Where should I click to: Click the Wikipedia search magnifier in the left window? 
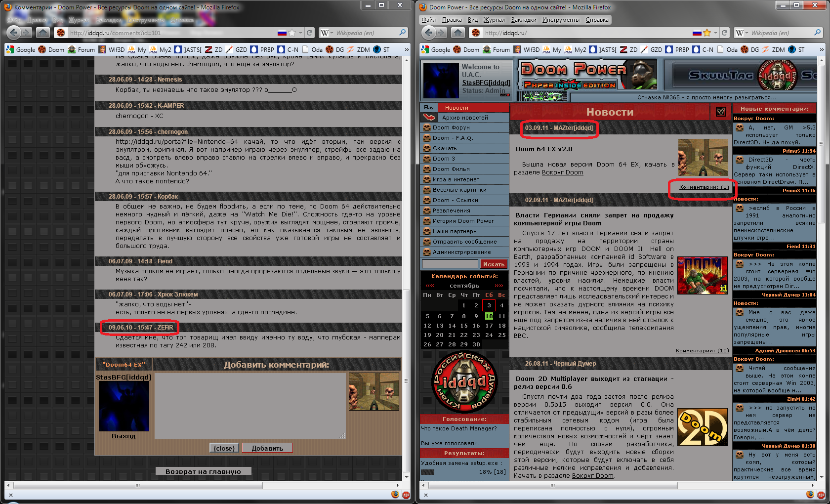[x=403, y=33]
